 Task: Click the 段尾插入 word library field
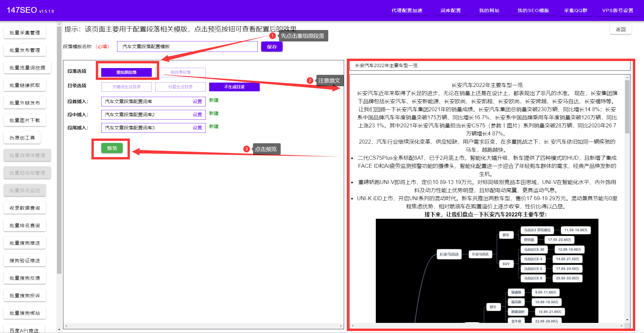point(153,128)
